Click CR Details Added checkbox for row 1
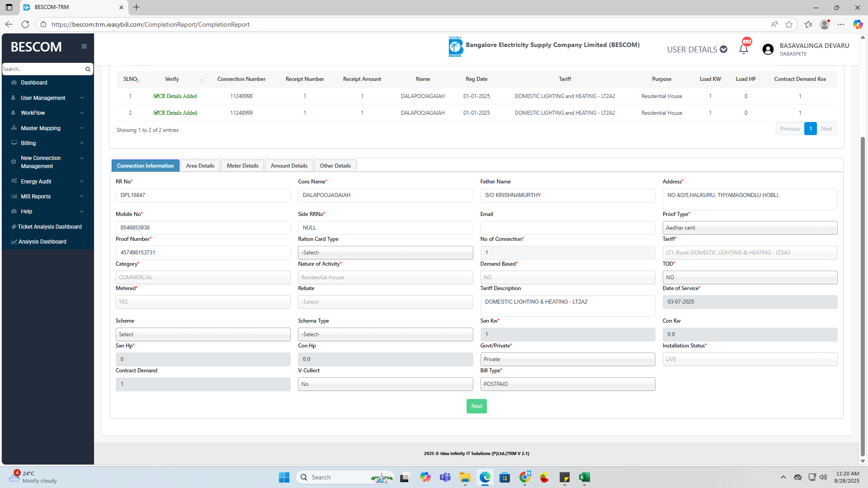 156,96
